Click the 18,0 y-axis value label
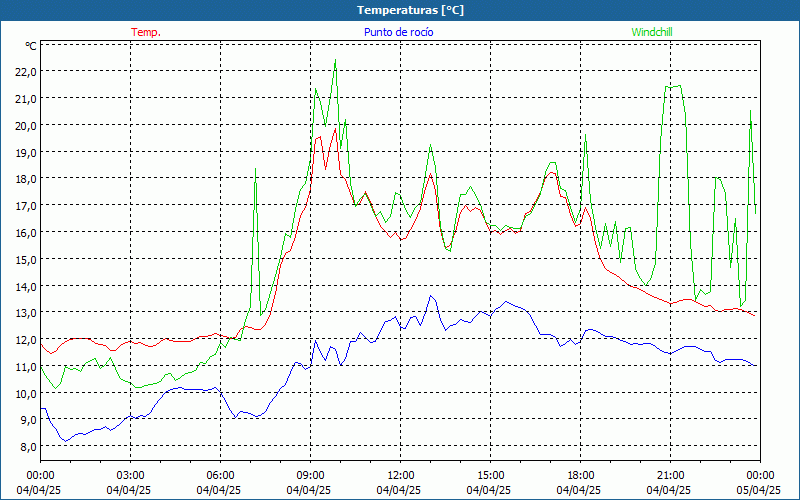This screenshot has width=800, height=500. (24, 179)
